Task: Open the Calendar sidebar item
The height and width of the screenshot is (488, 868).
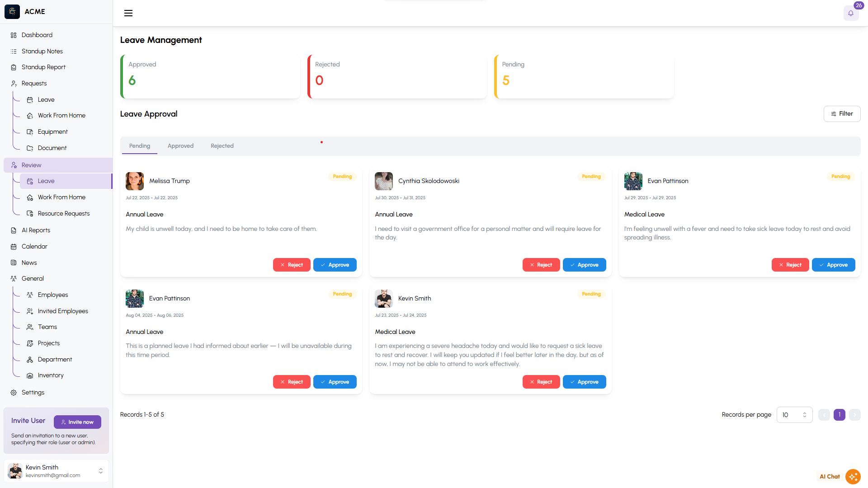Action: click(34, 247)
